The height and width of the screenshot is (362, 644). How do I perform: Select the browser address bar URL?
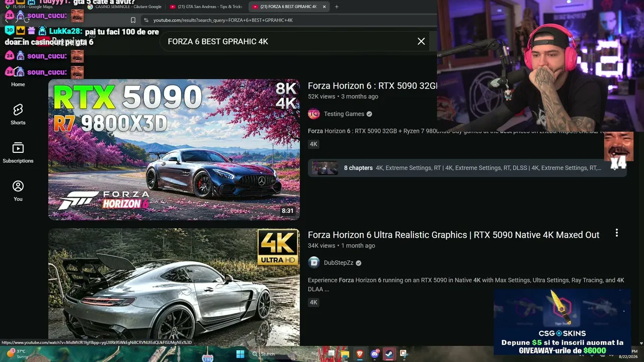click(223, 20)
